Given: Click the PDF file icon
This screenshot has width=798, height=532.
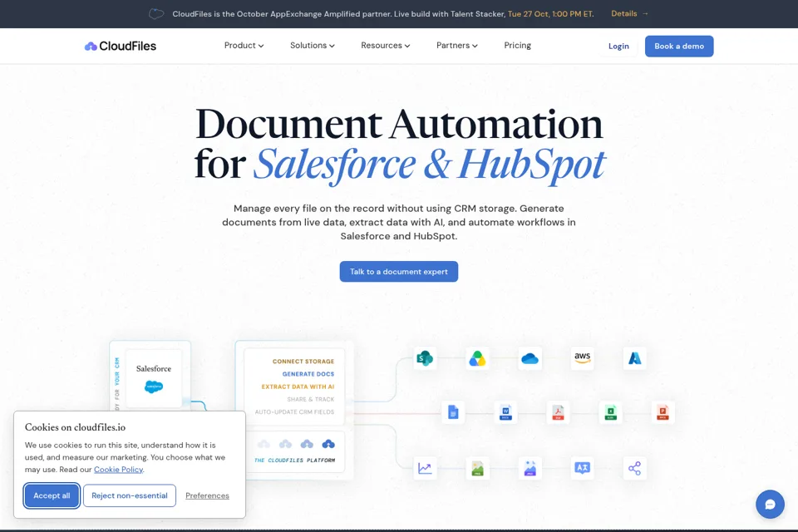Looking at the screenshot, I should click(x=559, y=411).
